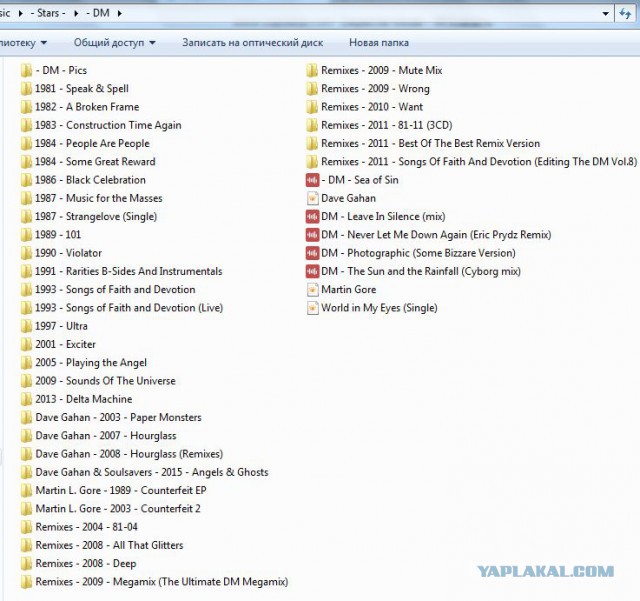Click the folder icon of 1997 - Ultra
Viewport: 640px width, 601px height.
coord(26,326)
